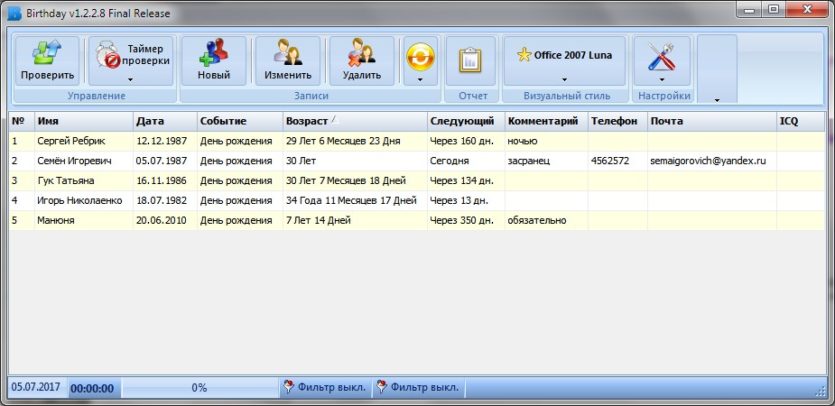
Task: Click the first Фильтр выкл. filter icon
Action: 289,387
